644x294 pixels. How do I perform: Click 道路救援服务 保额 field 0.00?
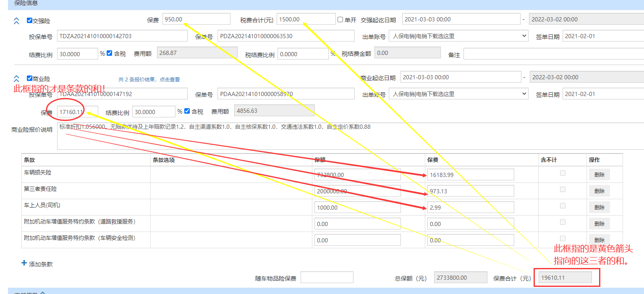[358, 224]
